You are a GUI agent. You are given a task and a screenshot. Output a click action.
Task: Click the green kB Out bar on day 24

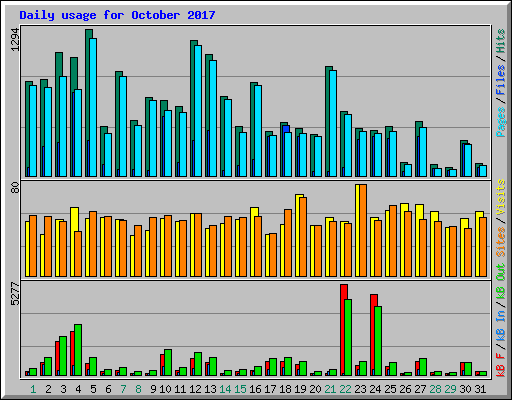[x=378, y=341]
